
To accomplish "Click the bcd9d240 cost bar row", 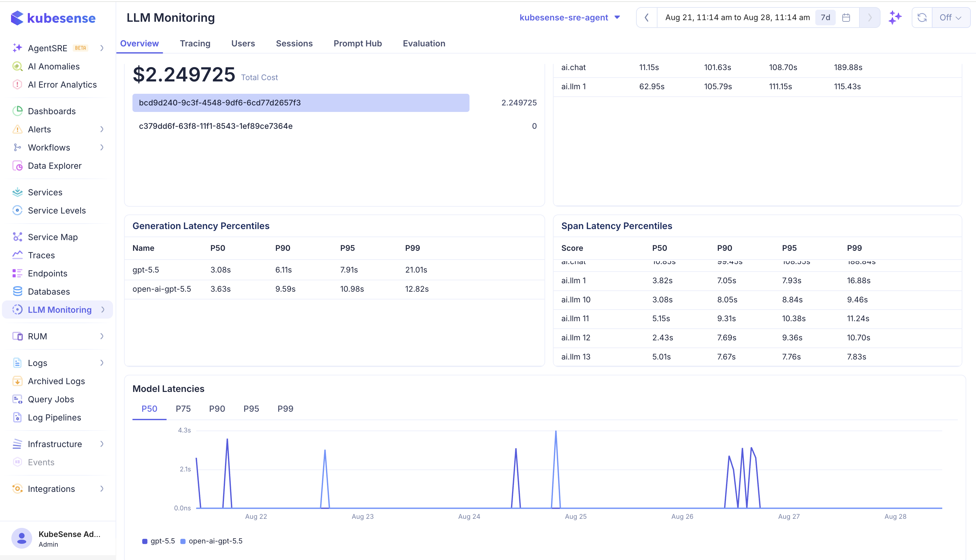I will [x=334, y=103].
